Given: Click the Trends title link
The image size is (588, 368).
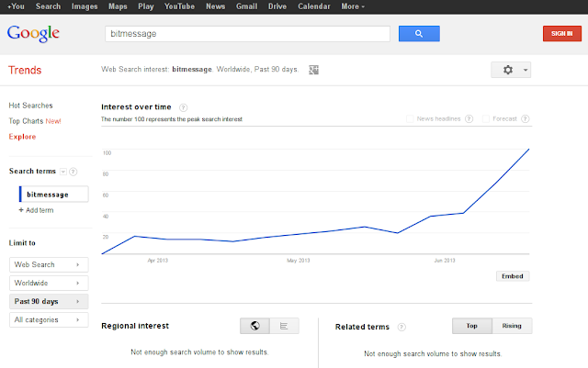Looking at the screenshot, I should coord(25,70).
